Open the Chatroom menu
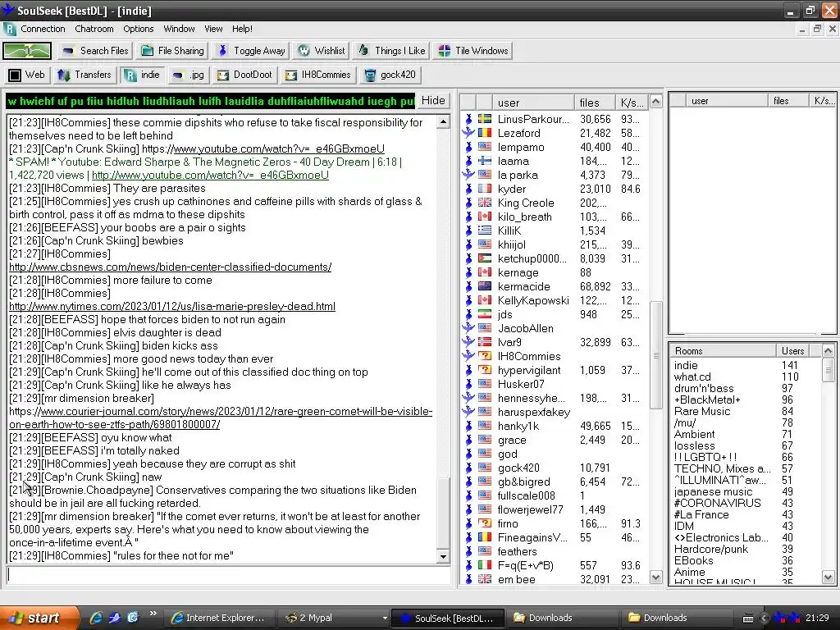The image size is (840, 630). pos(94,29)
